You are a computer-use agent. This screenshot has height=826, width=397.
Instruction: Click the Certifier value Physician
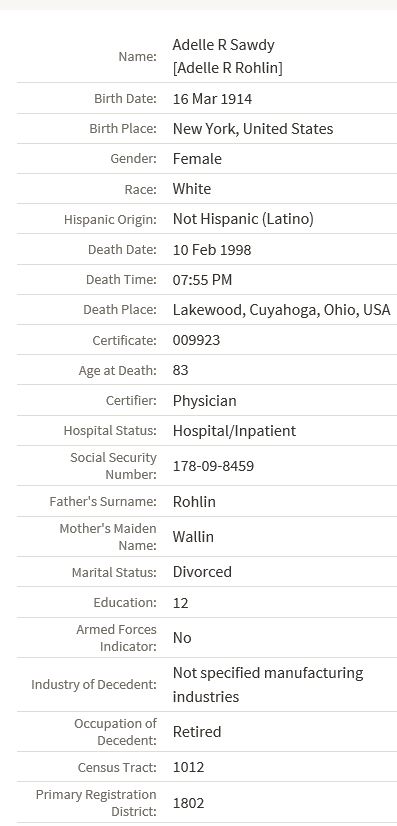pos(204,401)
